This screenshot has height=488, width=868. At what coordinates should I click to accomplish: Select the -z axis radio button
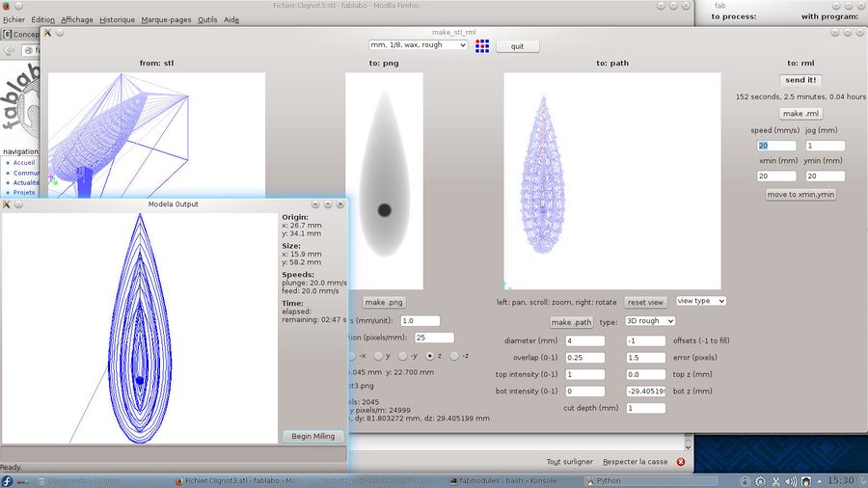tap(454, 356)
